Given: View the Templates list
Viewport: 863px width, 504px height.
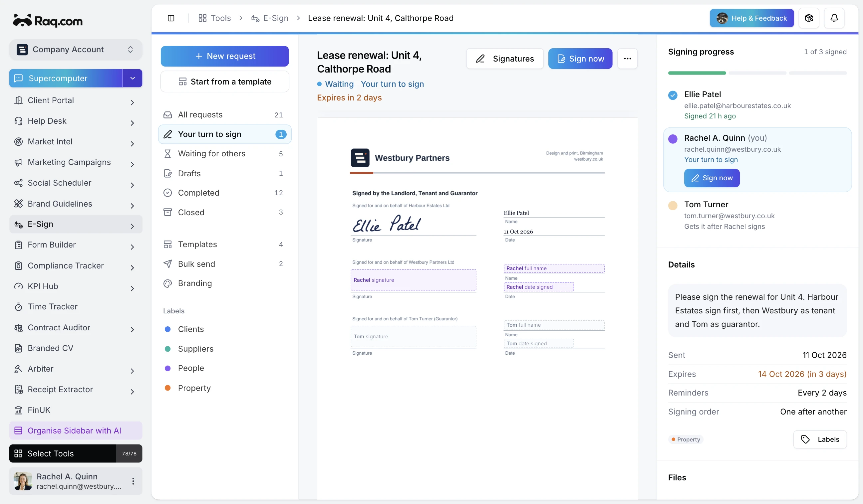Looking at the screenshot, I should (225, 244).
